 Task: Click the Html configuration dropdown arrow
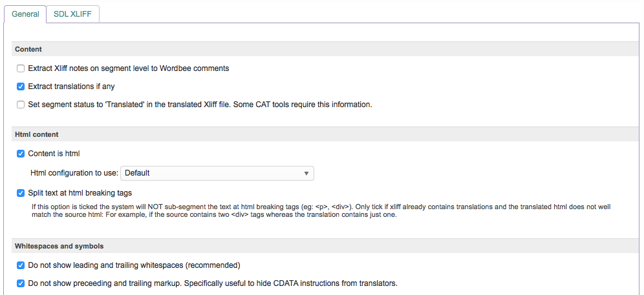(x=306, y=173)
